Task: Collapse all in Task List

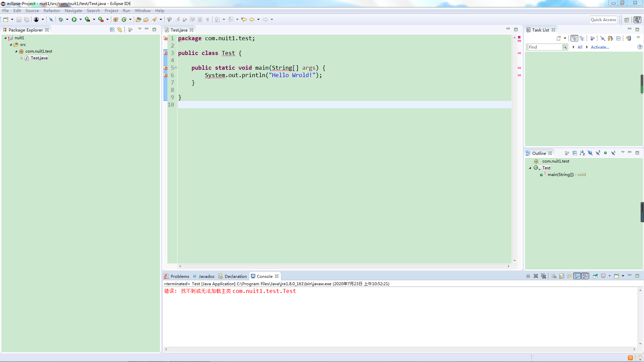Action: pos(618,38)
